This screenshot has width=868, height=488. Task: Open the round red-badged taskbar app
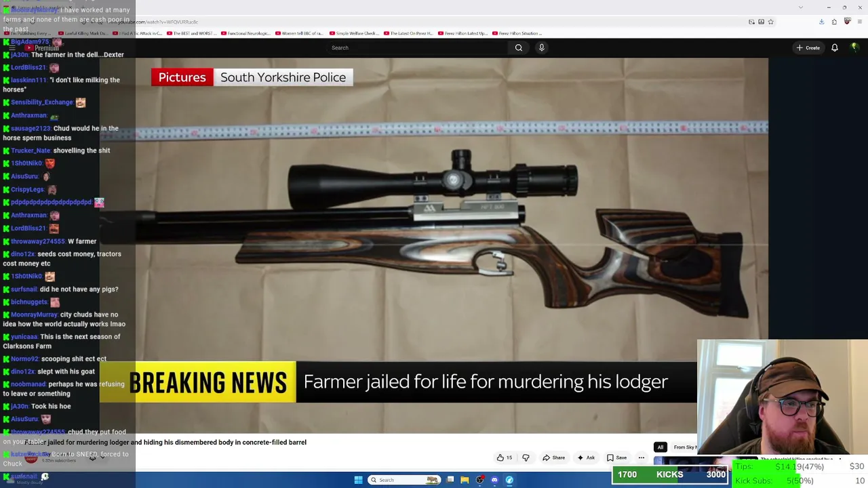[479, 480]
